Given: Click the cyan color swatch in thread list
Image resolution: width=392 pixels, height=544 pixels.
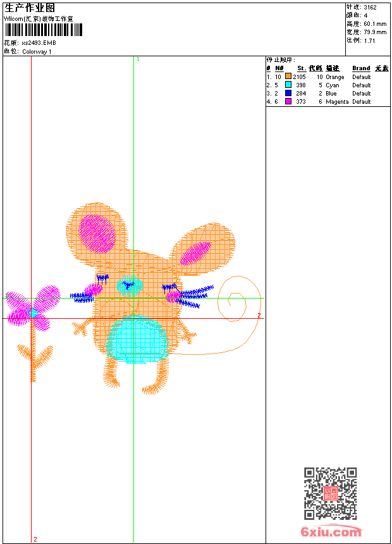Looking at the screenshot, I should [288, 85].
